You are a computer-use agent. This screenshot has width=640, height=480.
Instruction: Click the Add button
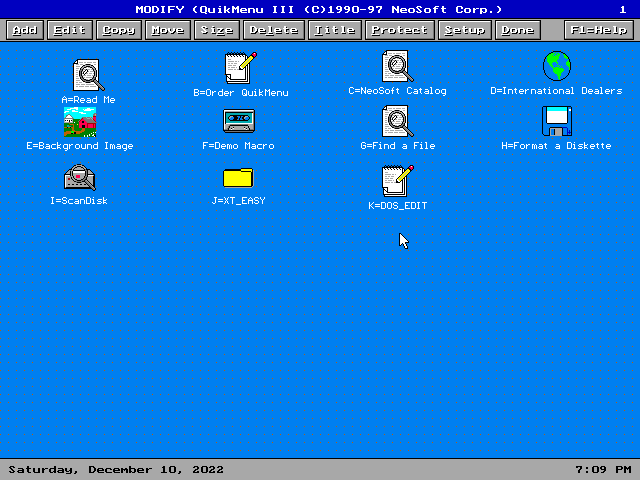pos(25,30)
